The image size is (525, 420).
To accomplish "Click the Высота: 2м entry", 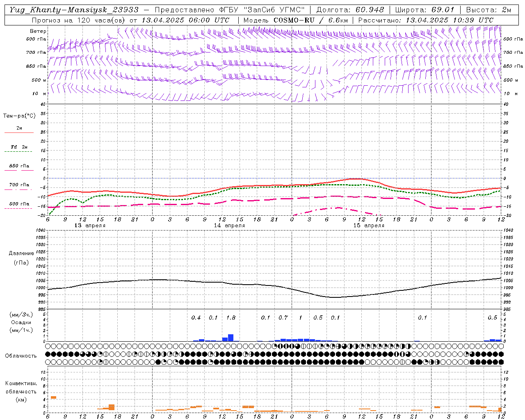I will click(x=488, y=10).
